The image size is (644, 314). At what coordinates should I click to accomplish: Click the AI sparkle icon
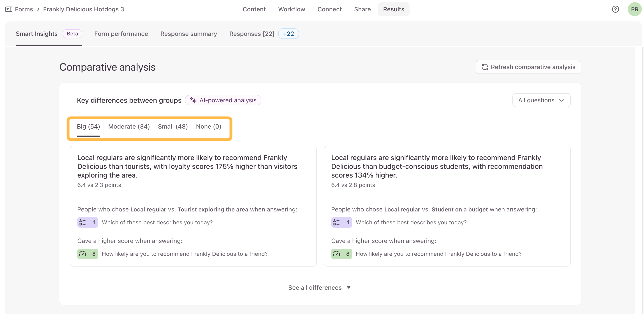[x=193, y=100]
